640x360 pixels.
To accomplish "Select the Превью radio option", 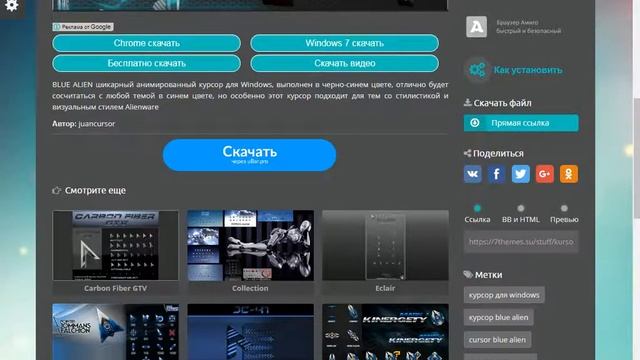I will click(x=564, y=208).
